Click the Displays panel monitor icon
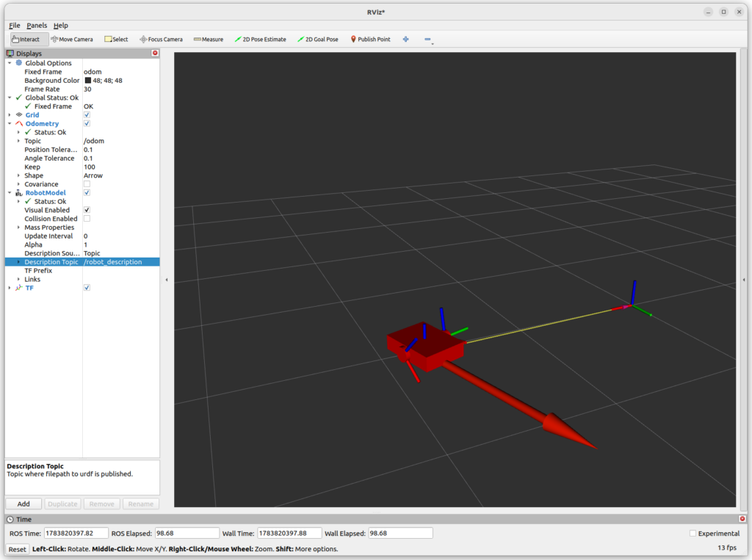This screenshot has width=752, height=560. 10,54
